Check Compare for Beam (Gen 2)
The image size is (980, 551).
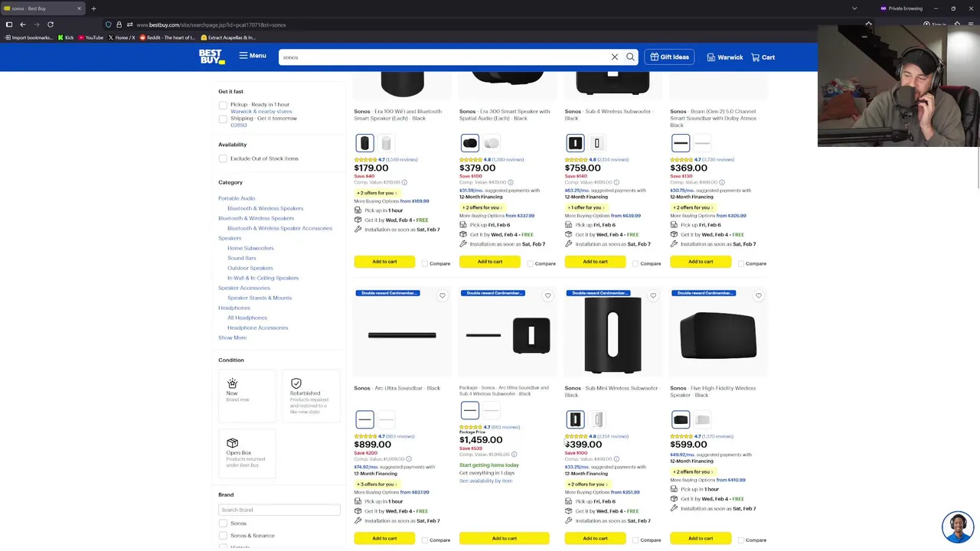741,263
